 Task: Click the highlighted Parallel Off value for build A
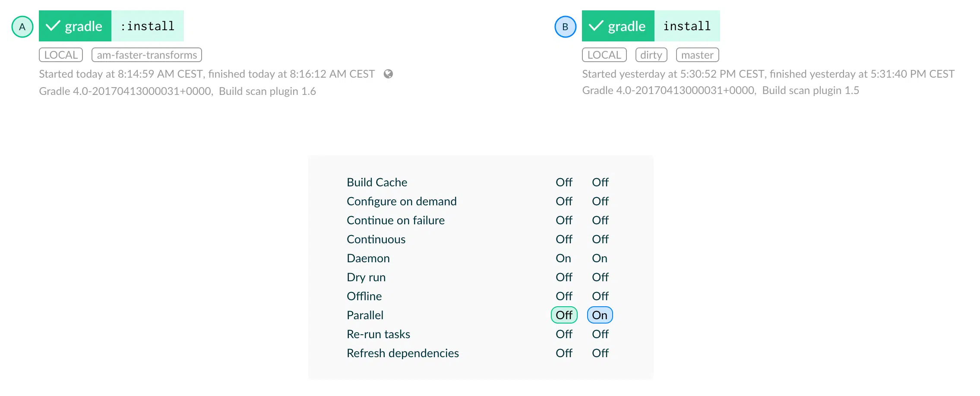(564, 315)
